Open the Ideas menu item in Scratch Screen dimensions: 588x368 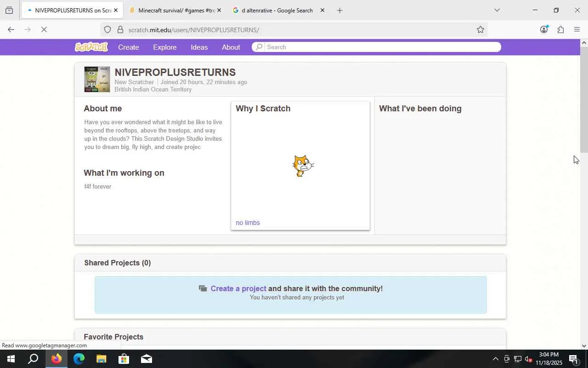pos(199,47)
